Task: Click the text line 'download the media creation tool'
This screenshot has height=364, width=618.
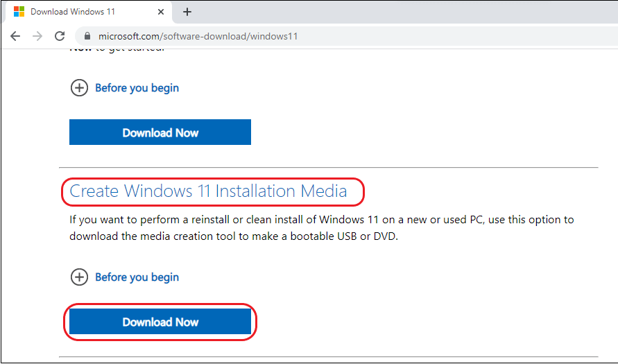Action: pyautogui.click(x=234, y=236)
